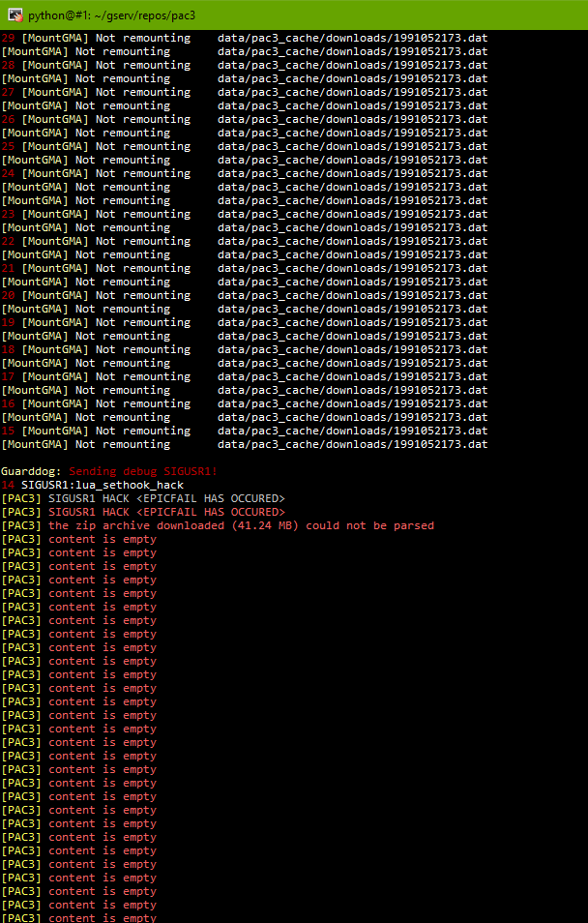This screenshot has width=588, height=923.
Task: Select the first [PAC3] content is empty line
Action: tap(82, 539)
